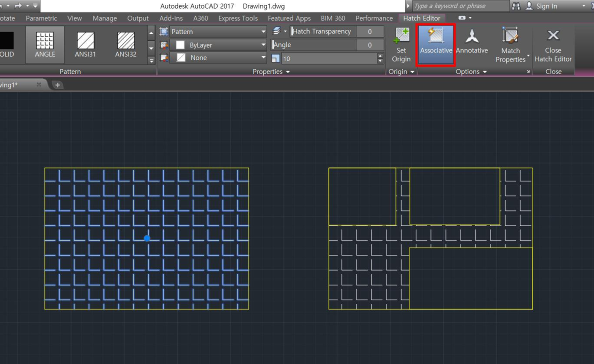Switch to the View ribbon tab
This screenshot has height=364, width=594.
point(75,18)
